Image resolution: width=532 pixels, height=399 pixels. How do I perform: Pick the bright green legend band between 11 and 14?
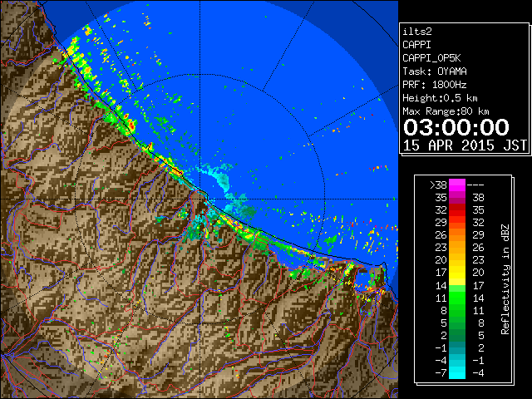click(x=457, y=298)
